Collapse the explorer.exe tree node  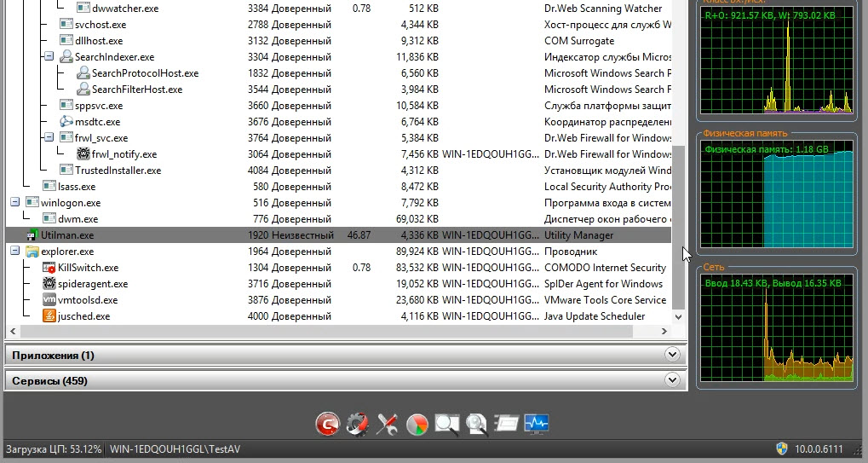(x=15, y=251)
